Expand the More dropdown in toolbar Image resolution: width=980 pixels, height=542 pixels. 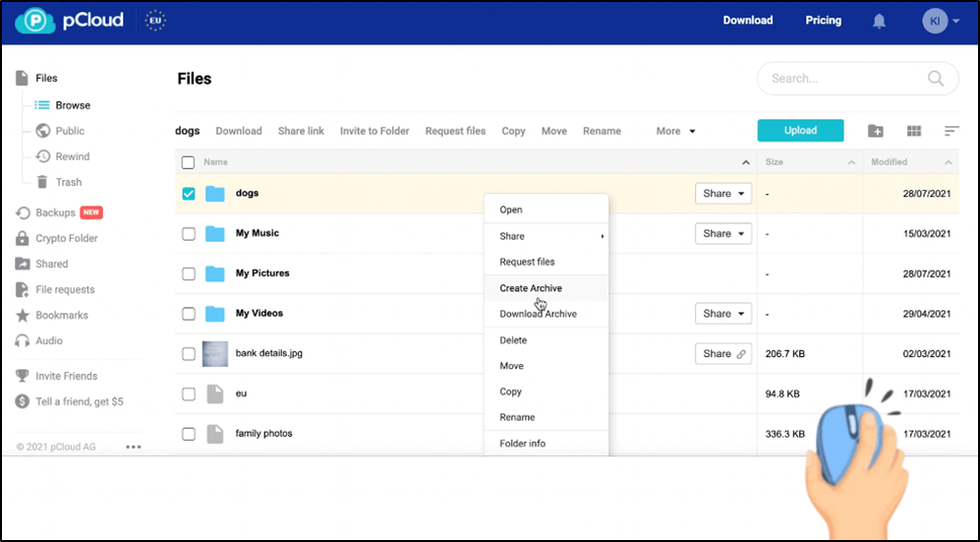click(x=676, y=131)
